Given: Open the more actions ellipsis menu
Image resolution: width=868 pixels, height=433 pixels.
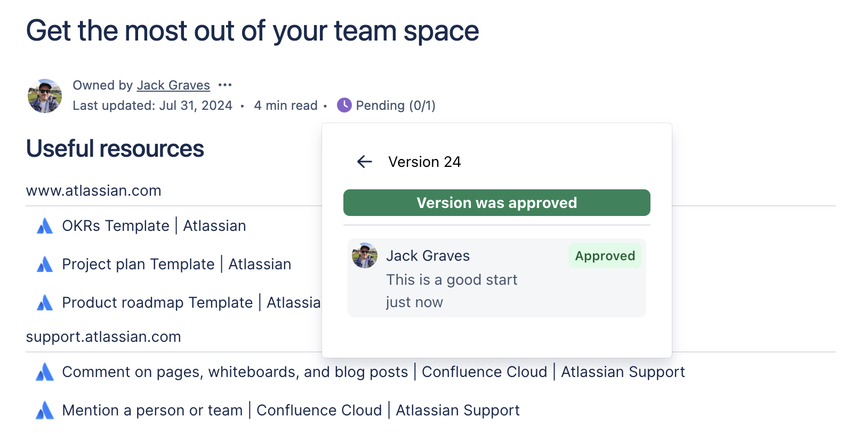Looking at the screenshot, I should pyautogui.click(x=226, y=85).
